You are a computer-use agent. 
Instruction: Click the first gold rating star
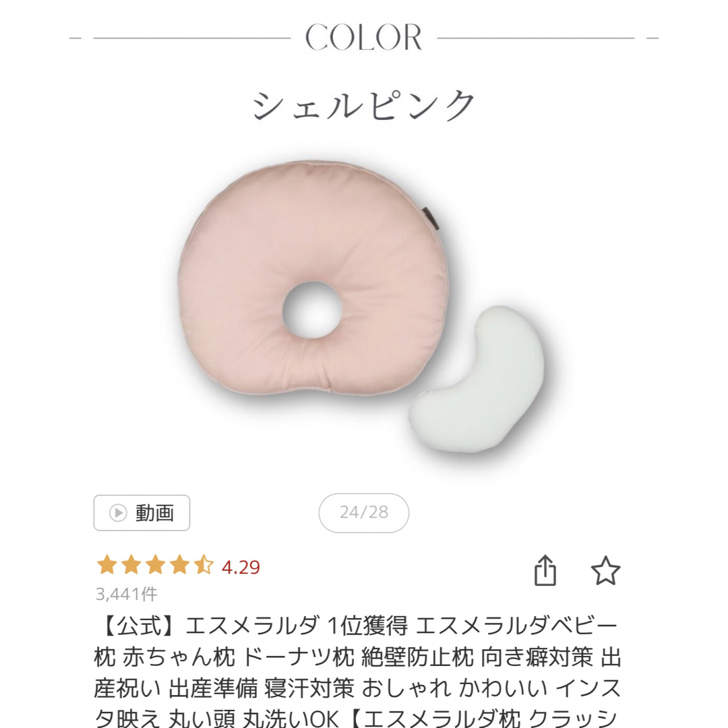pos(107,566)
